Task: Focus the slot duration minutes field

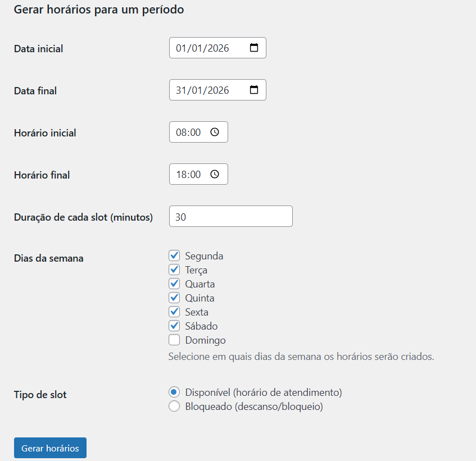Action: click(x=230, y=216)
